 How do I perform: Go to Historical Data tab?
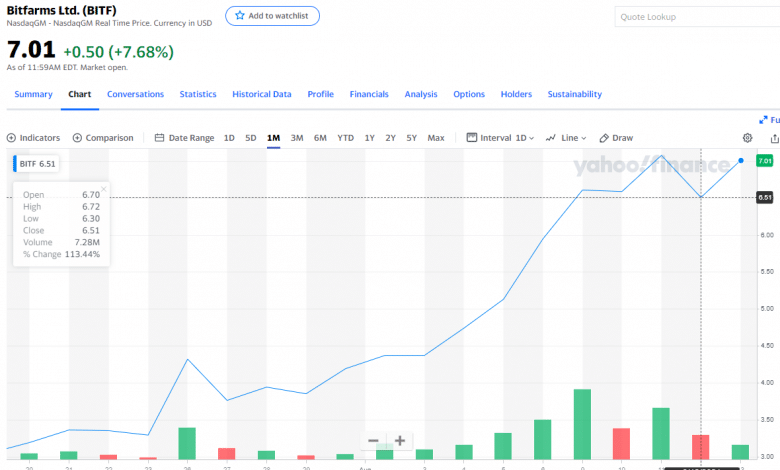pos(262,94)
